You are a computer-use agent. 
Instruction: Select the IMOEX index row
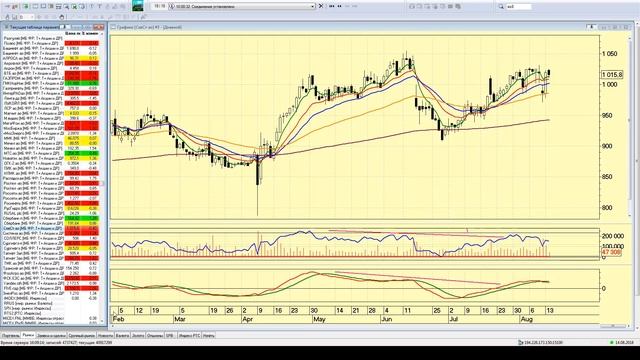pos(51,298)
